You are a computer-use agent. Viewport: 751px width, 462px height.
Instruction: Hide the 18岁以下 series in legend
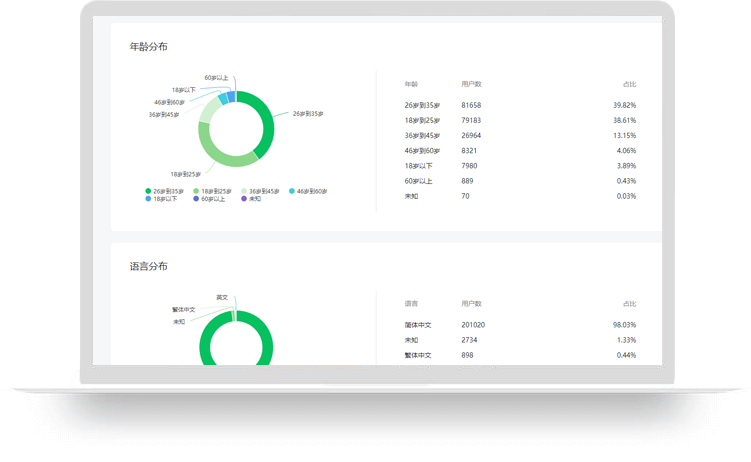point(163,199)
